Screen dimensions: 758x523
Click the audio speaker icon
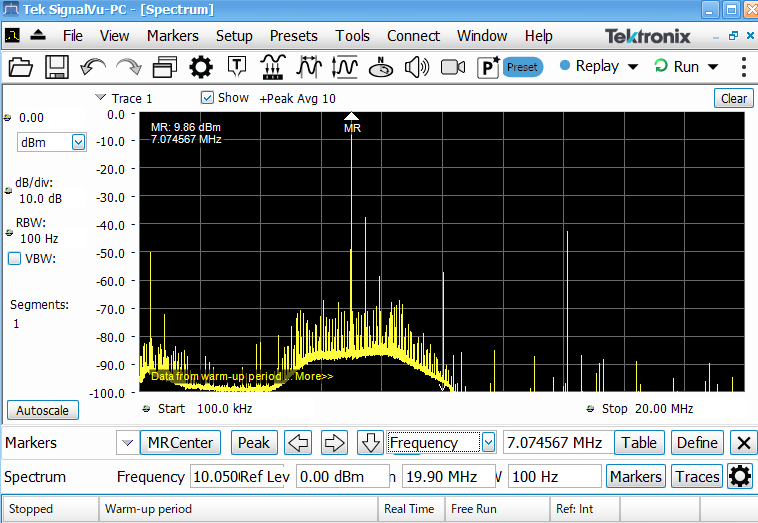tap(417, 67)
